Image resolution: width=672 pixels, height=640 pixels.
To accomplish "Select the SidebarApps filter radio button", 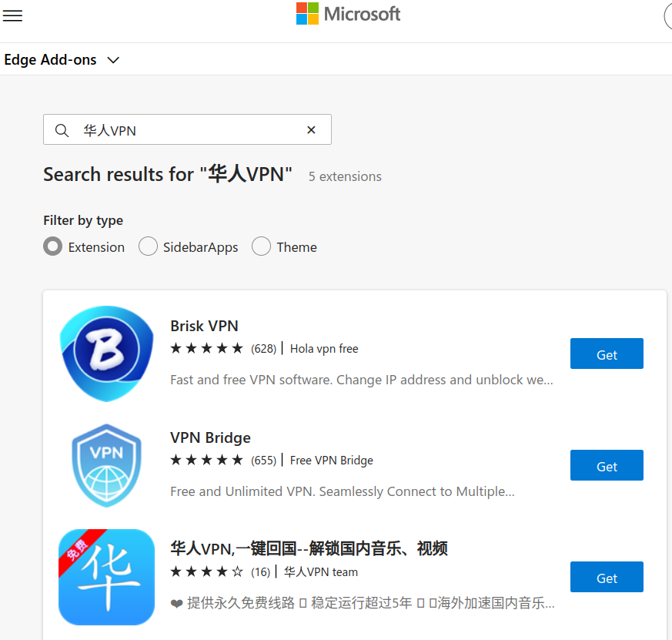I will (x=148, y=246).
